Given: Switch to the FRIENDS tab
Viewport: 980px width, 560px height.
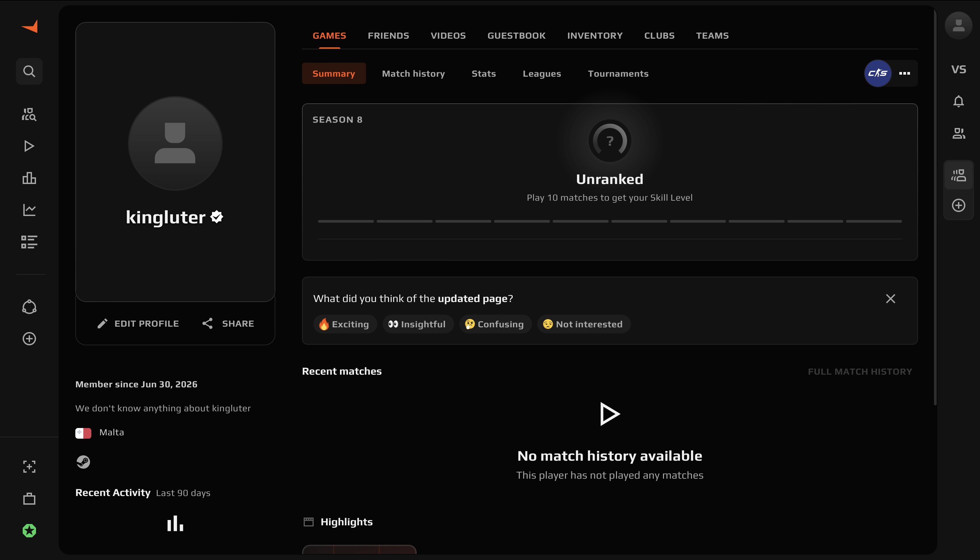Looking at the screenshot, I should (x=388, y=36).
